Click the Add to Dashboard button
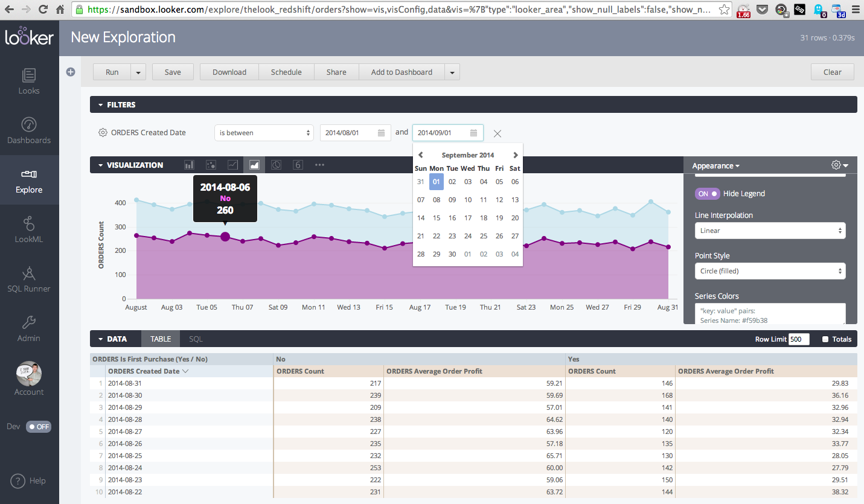 (402, 72)
